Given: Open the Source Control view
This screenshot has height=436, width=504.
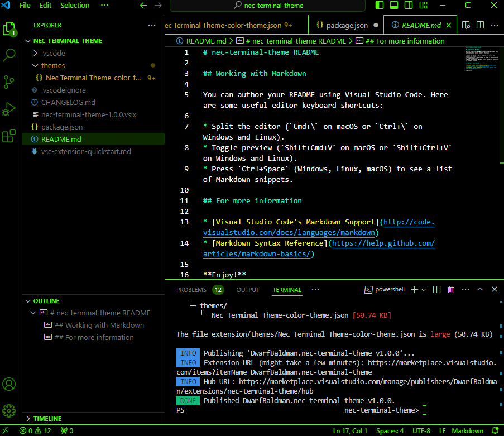Looking at the screenshot, I should coord(9,82).
